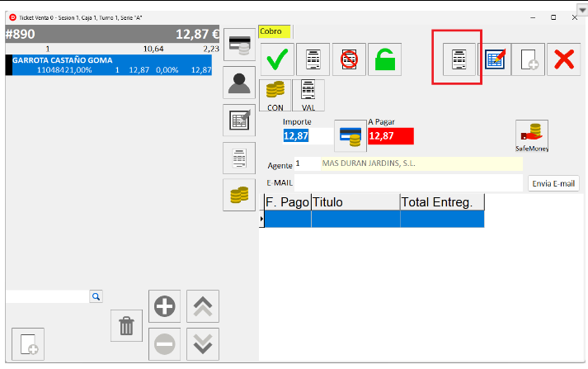
Task: Select the CON cash coins button
Action: click(275, 96)
